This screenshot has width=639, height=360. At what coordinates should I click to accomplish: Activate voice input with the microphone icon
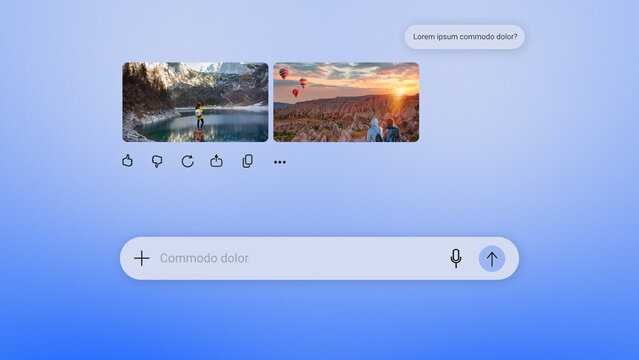point(456,258)
